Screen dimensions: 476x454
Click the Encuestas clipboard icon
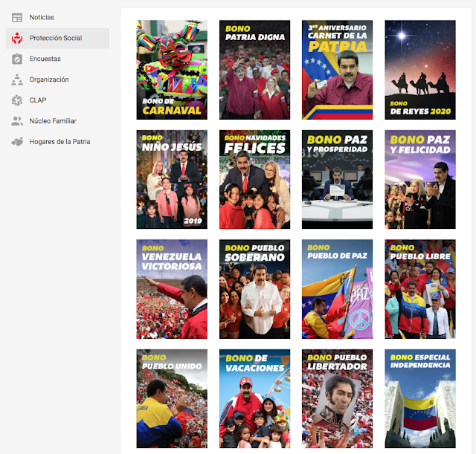pyautogui.click(x=17, y=59)
